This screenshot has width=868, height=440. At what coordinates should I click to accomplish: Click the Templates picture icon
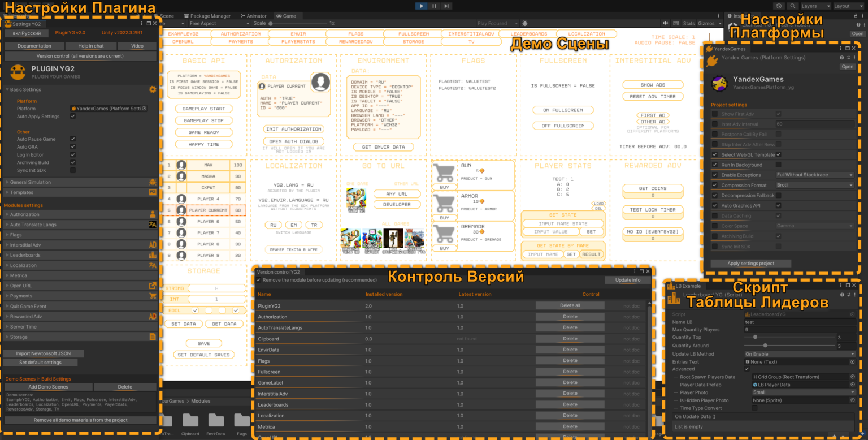click(153, 192)
